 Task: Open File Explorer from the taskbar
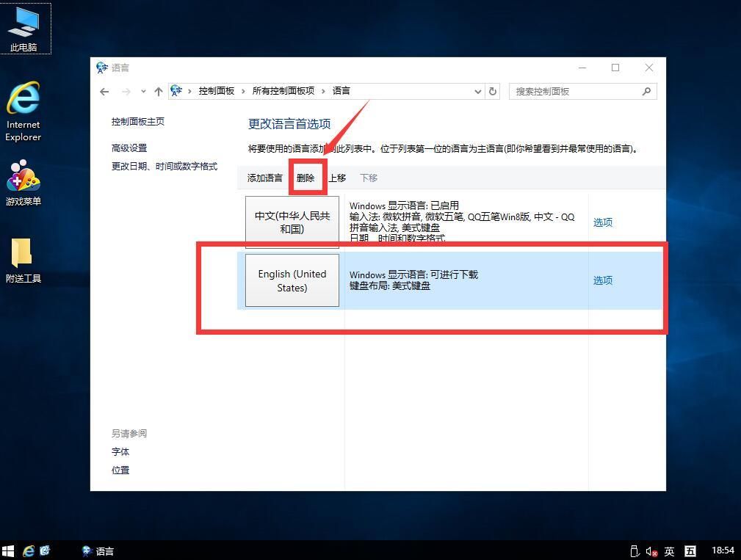(x=44, y=550)
